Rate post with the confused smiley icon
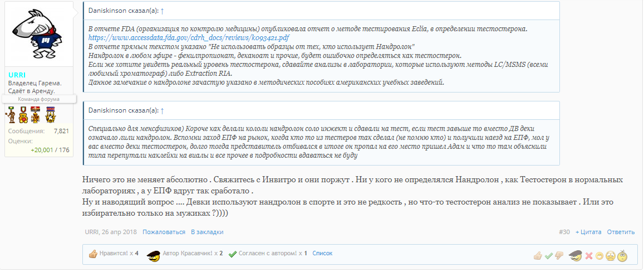 [x=622, y=256]
